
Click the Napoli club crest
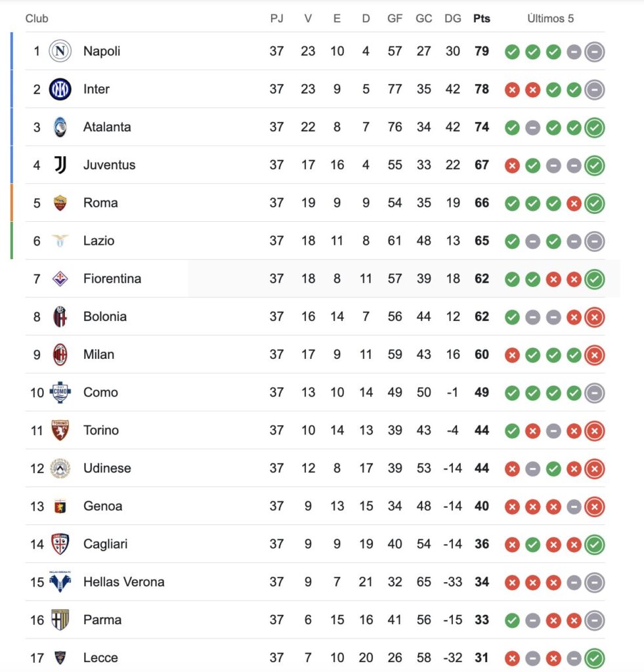(60, 51)
